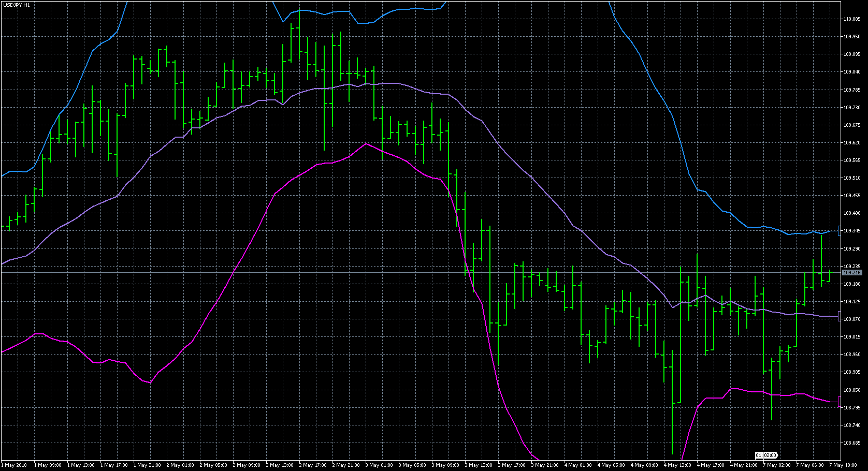Click the '1 May 21:00' time label
Viewport: 868px width, 471px height.
pyautogui.click(x=147, y=465)
